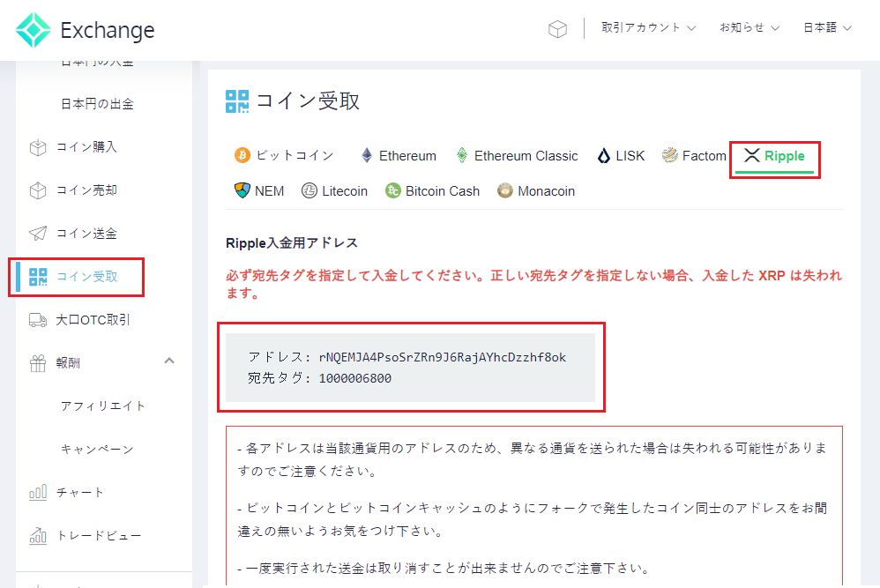The height and width of the screenshot is (588, 880).
Task: Click the コイン売却 box icon
Action: tap(38, 190)
